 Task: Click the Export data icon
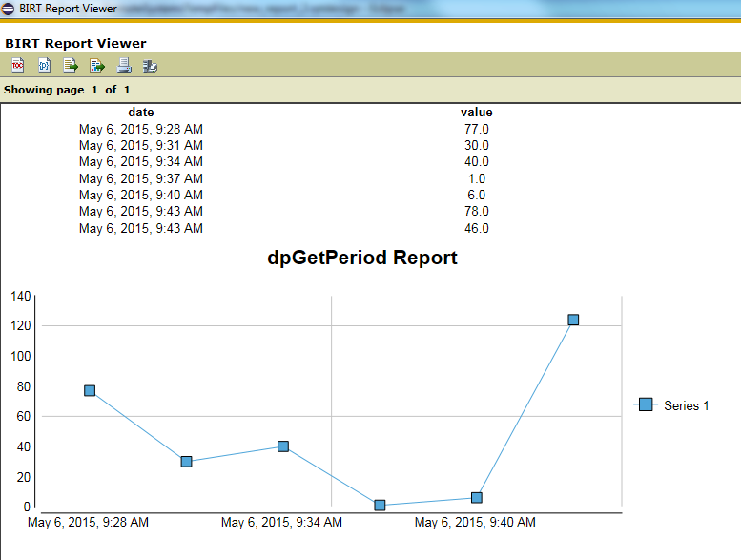[x=71, y=65]
